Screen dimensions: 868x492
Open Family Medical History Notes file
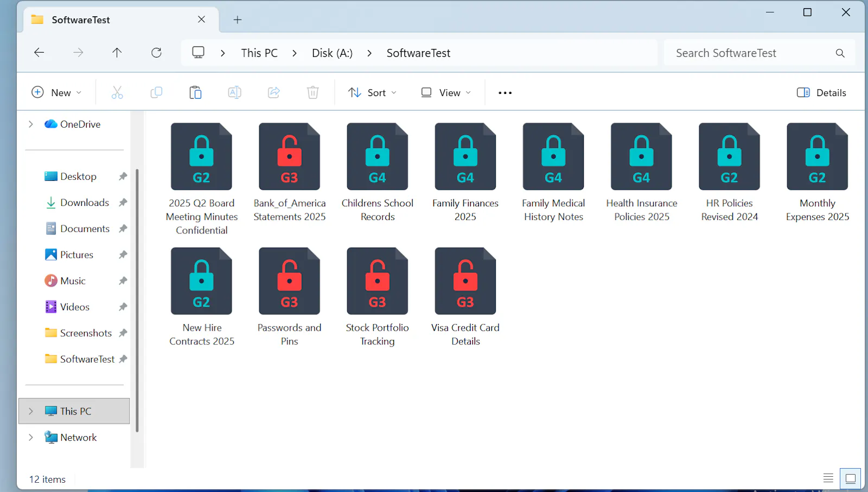pos(553,172)
